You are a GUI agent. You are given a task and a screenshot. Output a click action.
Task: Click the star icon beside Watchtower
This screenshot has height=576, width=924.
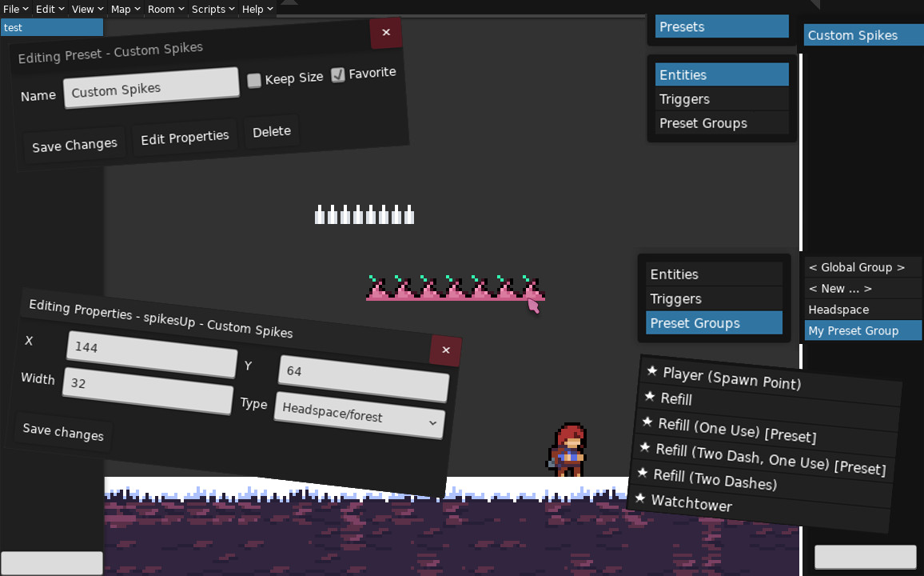coord(640,498)
